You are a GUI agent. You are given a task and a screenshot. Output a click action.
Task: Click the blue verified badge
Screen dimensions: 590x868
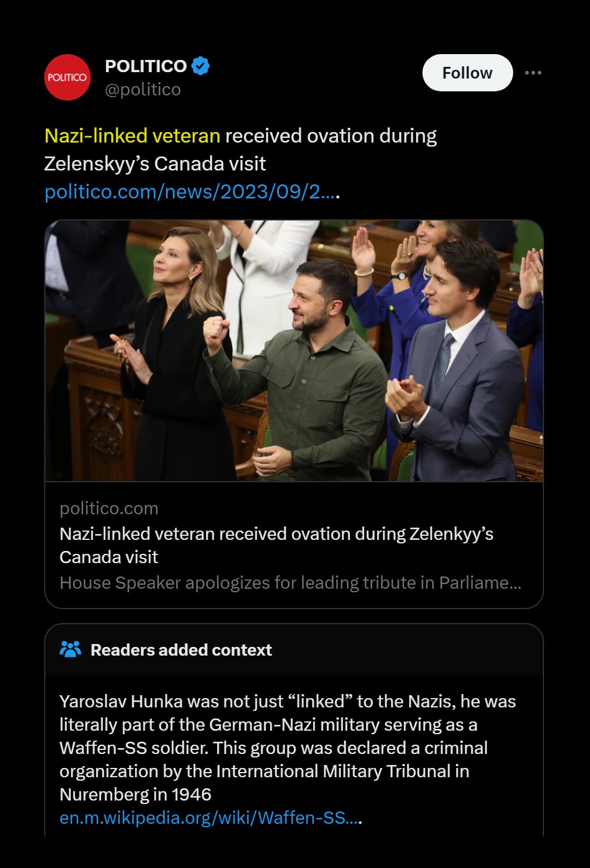201,66
